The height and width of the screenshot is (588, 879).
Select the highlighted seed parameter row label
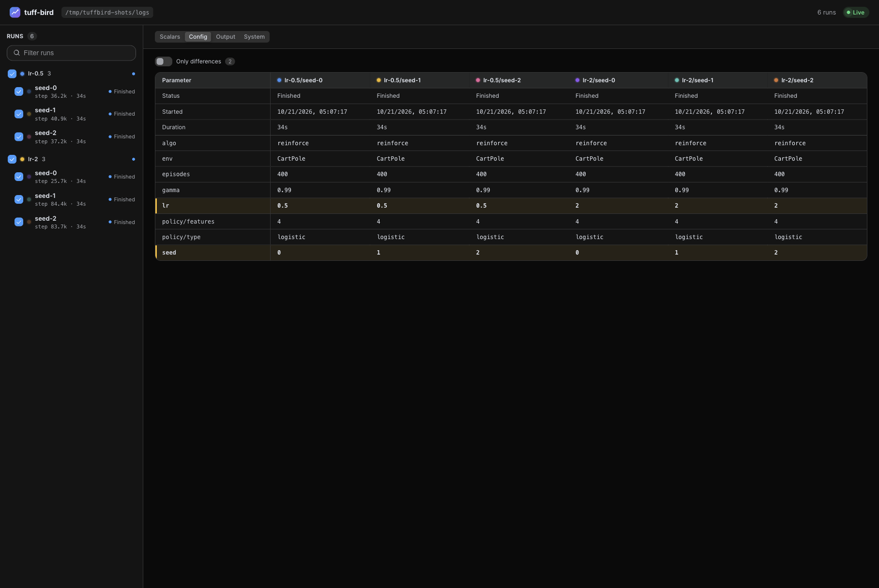coord(169,253)
